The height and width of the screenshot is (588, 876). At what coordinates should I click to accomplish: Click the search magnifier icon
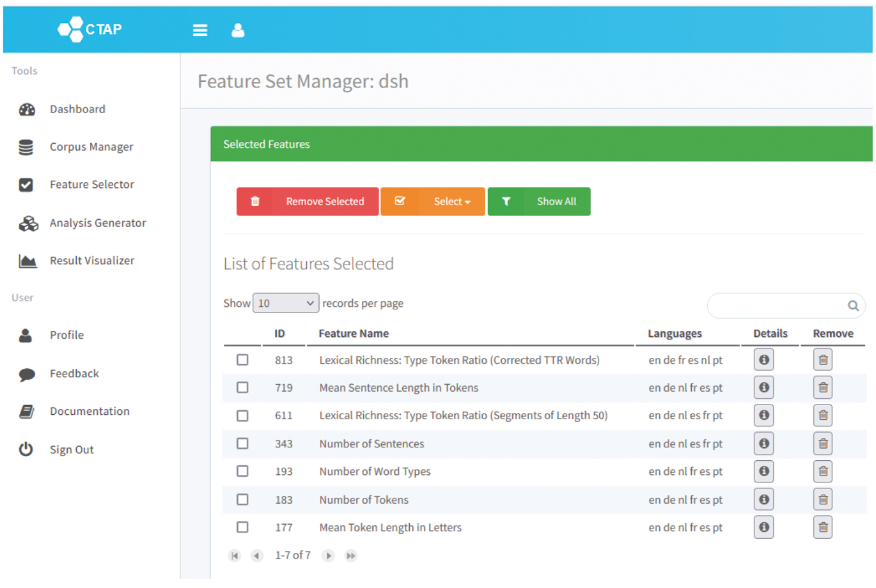853,306
